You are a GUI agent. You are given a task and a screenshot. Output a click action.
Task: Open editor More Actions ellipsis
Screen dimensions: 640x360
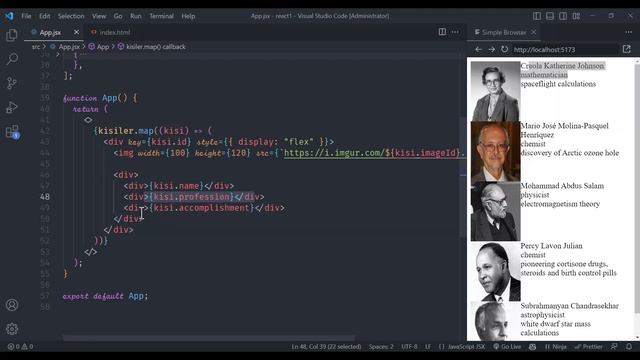click(x=455, y=32)
